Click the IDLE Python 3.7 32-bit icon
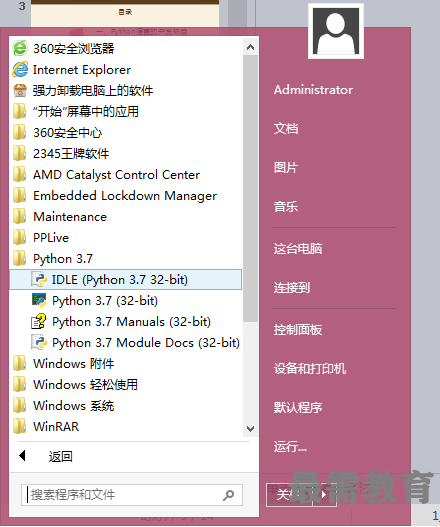440x527 pixels. pyautogui.click(x=39, y=279)
